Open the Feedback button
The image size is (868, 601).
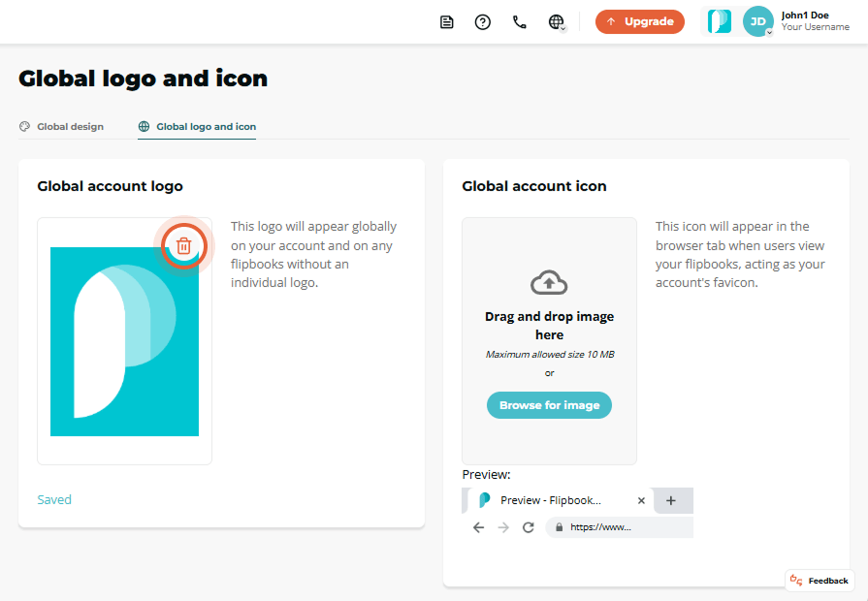point(820,581)
